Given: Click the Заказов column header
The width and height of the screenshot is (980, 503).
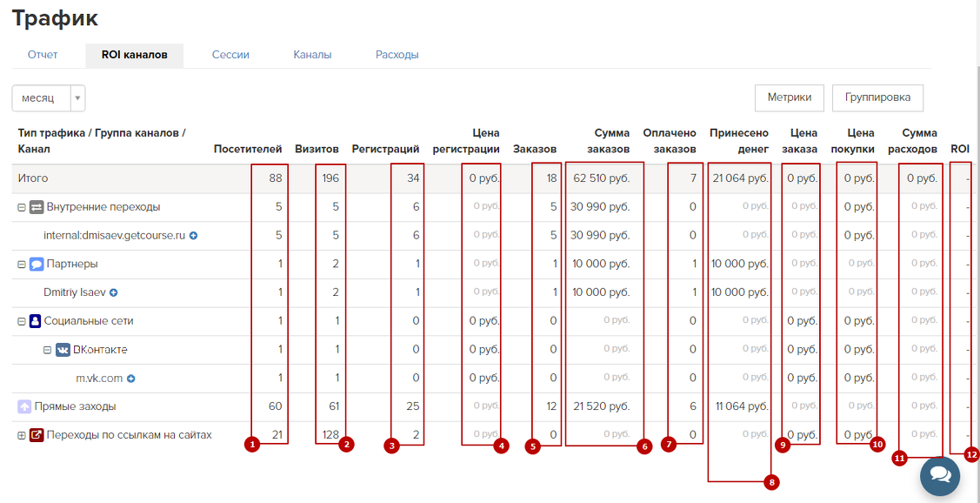Looking at the screenshot, I should [x=535, y=149].
